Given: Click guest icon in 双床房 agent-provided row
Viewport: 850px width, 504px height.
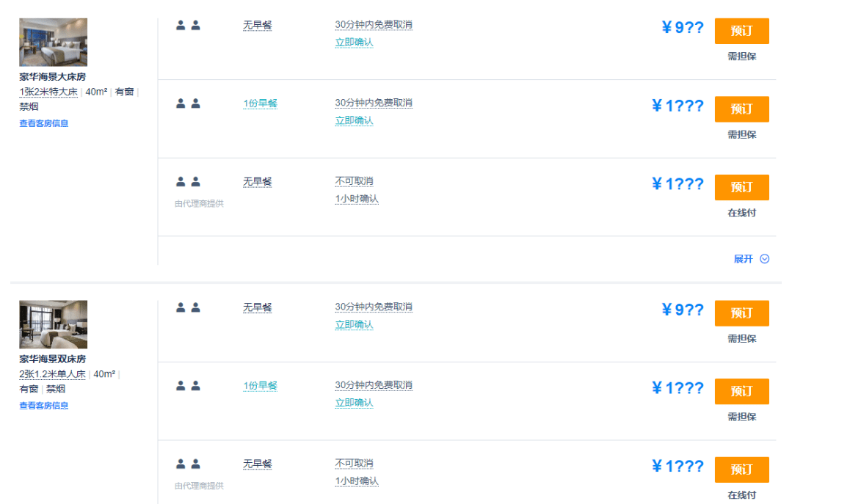Looking at the screenshot, I should coord(188,464).
